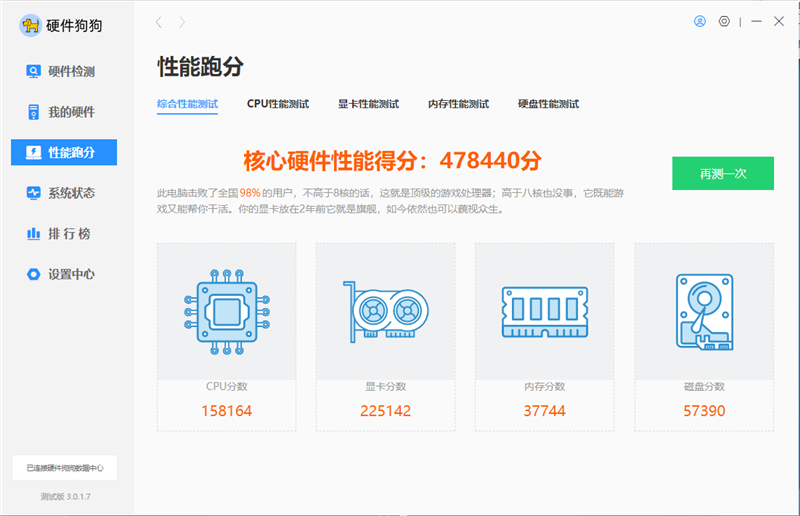Click the green 再测一次 button

[723, 174]
